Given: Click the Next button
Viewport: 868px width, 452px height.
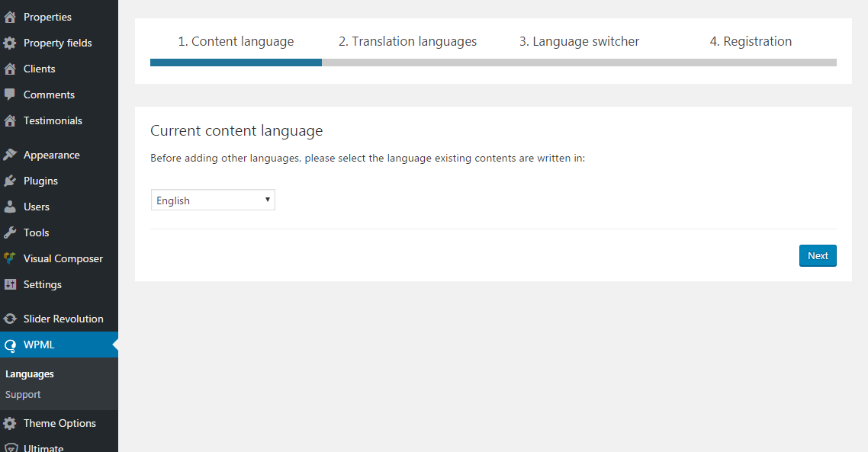Looking at the screenshot, I should click(x=818, y=255).
